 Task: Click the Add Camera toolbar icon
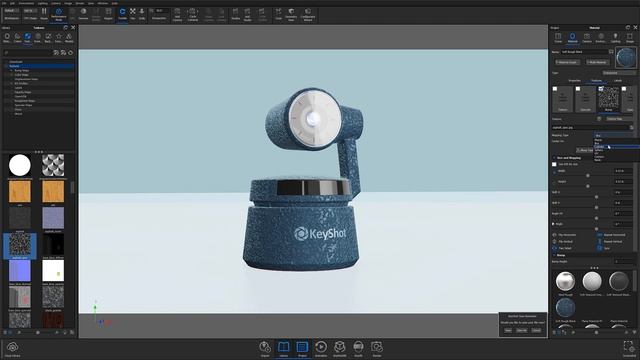tap(178, 14)
